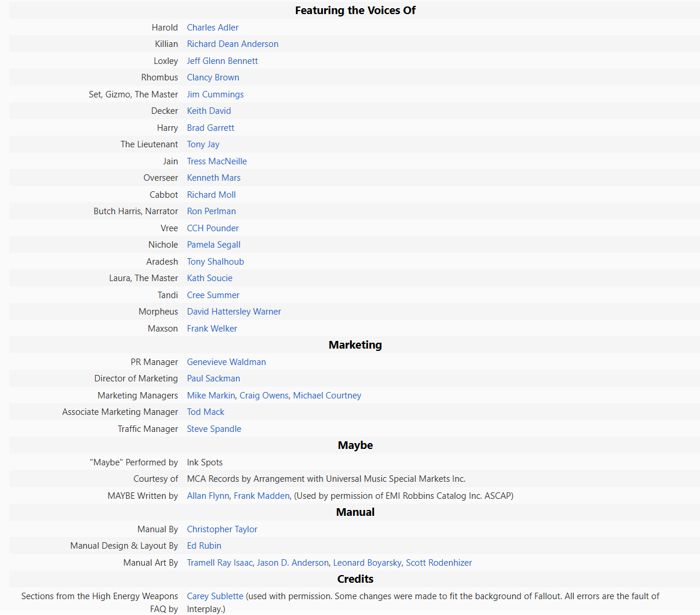Viewport: 700px width, 615px height.
Task: Click the Credits section heading
Action: [355, 579]
